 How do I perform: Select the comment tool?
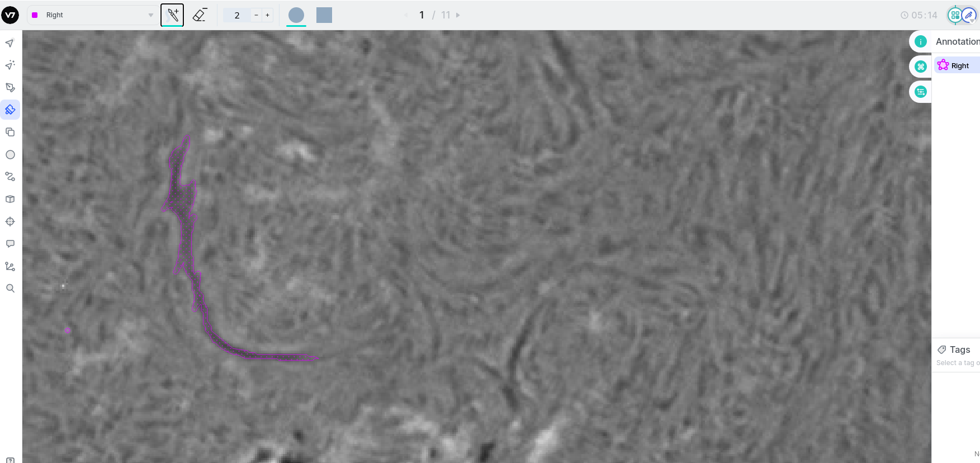(10, 244)
